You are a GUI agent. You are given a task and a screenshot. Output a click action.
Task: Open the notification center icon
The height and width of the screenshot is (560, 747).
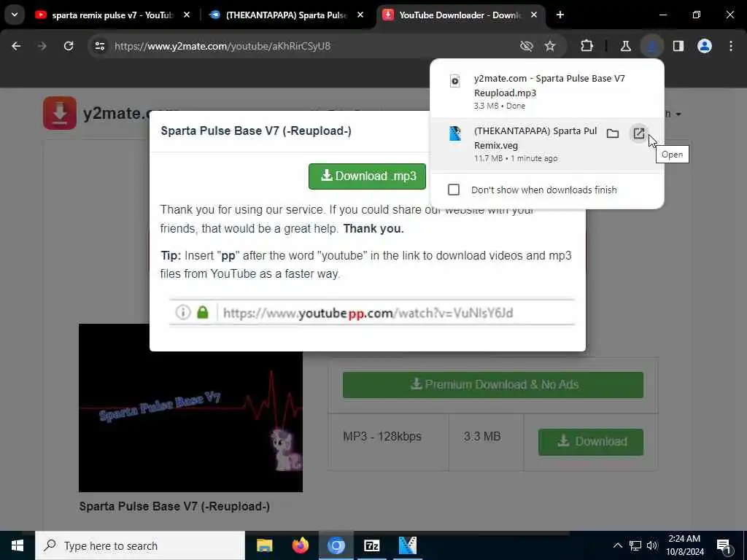[x=724, y=545]
